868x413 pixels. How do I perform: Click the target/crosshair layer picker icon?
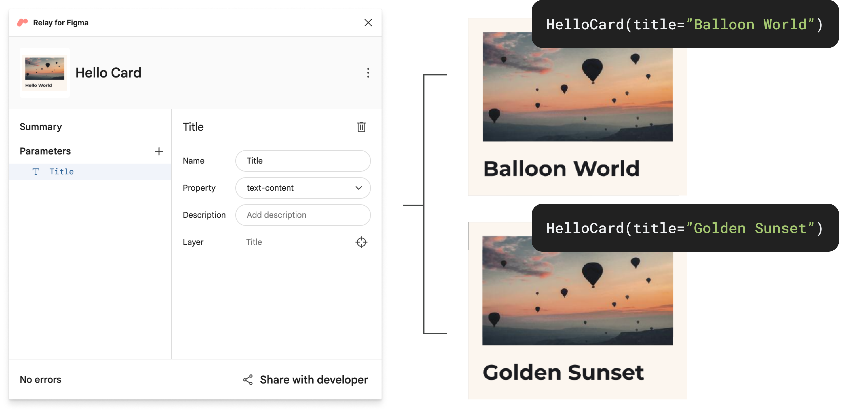tap(360, 242)
